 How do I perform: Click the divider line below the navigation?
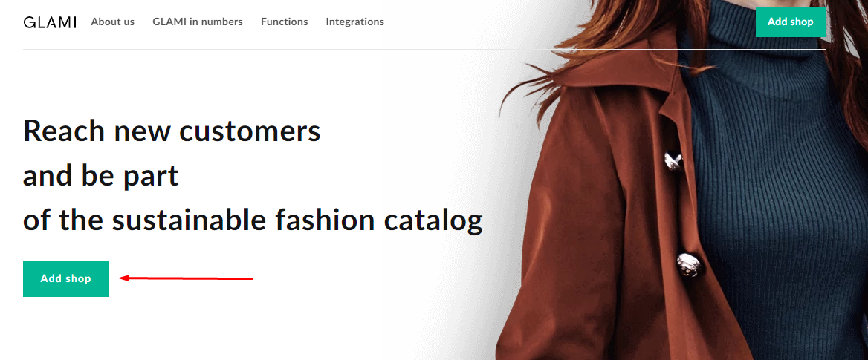(x=424, y=49)
